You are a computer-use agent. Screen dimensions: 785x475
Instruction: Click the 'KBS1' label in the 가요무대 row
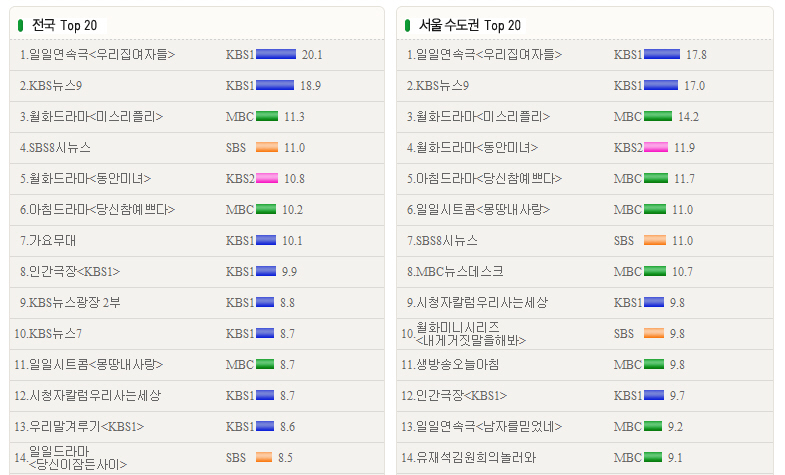(240, 241)
